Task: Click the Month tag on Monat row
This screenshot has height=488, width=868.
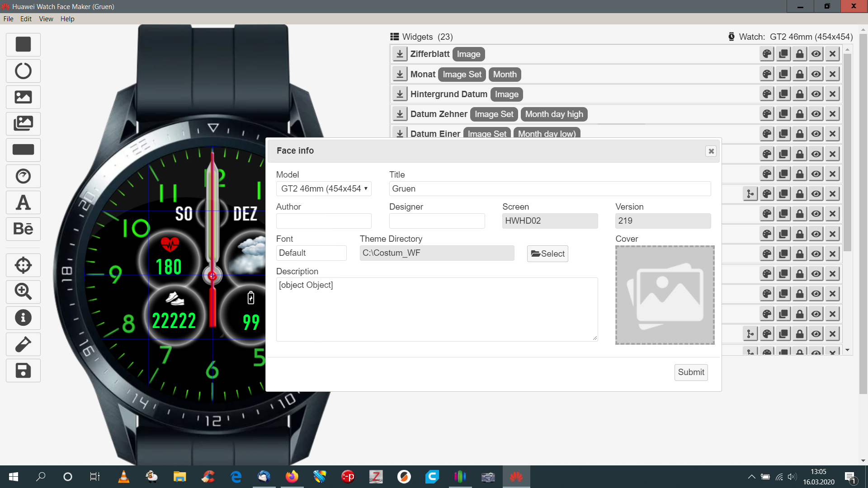Action: [505, 74]
